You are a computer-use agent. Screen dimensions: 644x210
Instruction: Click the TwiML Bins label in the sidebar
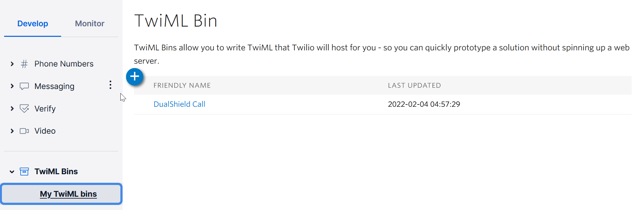coord(56,172)
